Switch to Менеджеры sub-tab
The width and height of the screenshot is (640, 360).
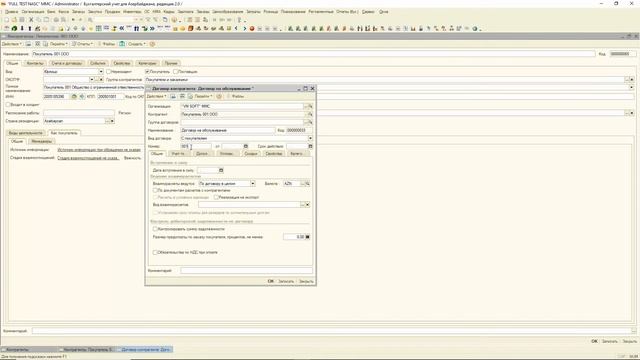coord(42,141)
